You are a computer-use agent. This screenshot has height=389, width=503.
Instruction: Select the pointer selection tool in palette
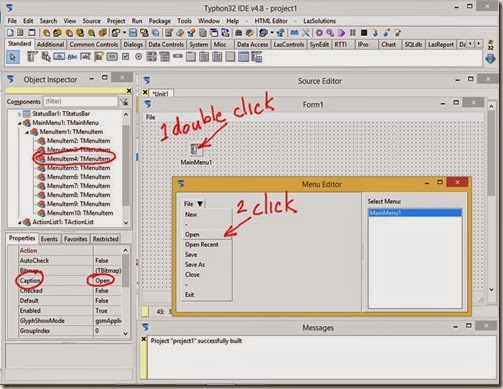click(x=13, y=57)
